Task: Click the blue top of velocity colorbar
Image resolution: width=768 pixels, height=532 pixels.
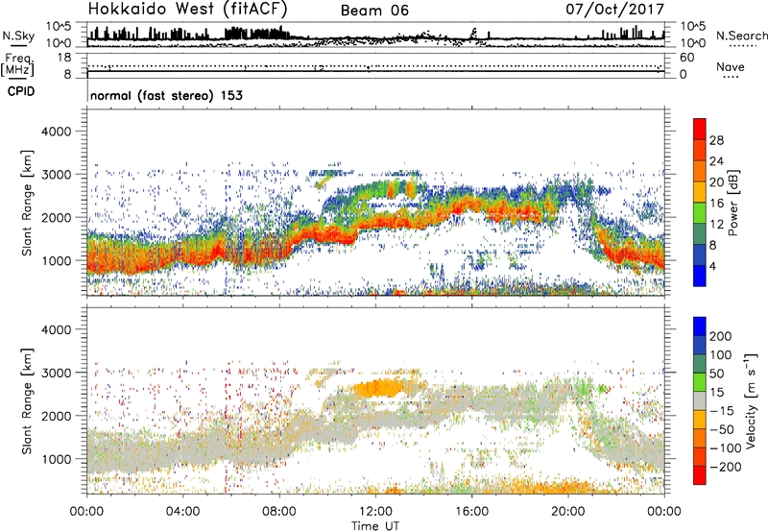Action: point(700,326)
